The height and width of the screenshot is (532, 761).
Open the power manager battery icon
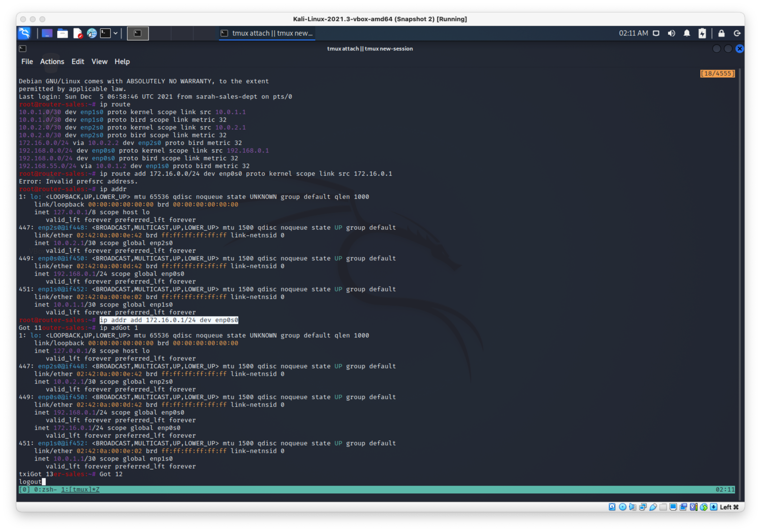702,33
